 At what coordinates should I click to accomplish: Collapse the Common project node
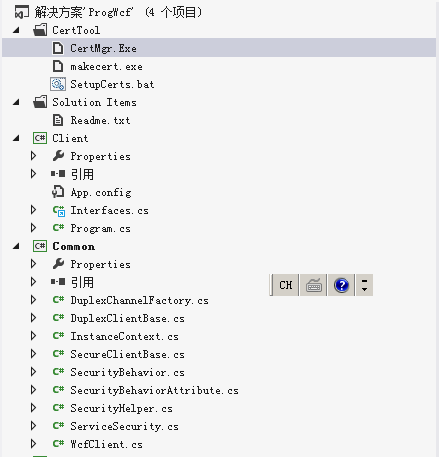(16, 246)
